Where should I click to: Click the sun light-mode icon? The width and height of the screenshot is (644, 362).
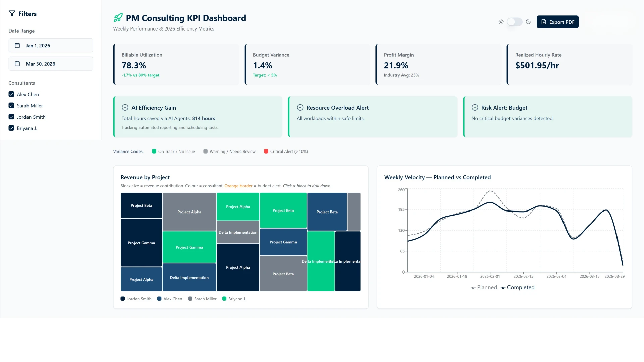pyautogui.click(x=501, y=22)
